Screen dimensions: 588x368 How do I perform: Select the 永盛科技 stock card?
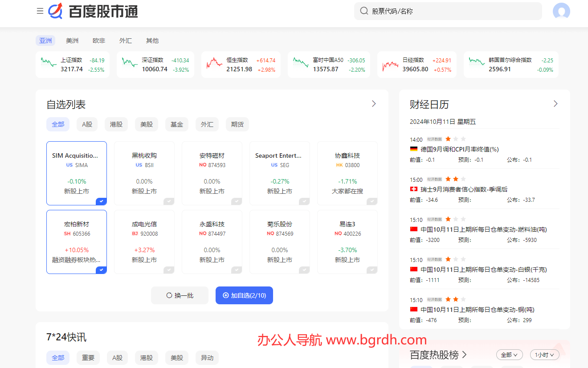click(212, 242)
